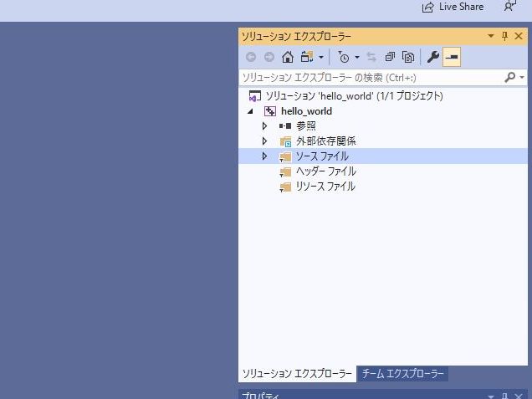Click the feedback person icon near Live Share
The width and height of the screenshot is (532, 399).
[509, 7]
